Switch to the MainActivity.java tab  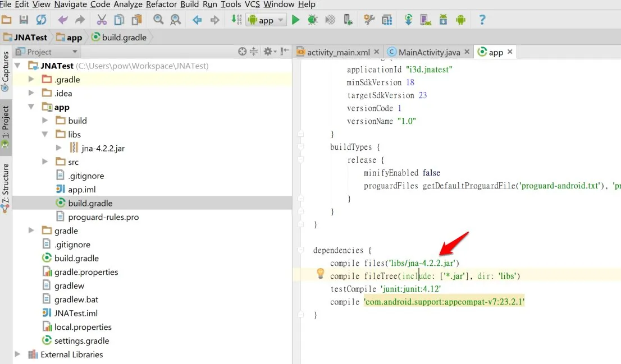[430, 52]
